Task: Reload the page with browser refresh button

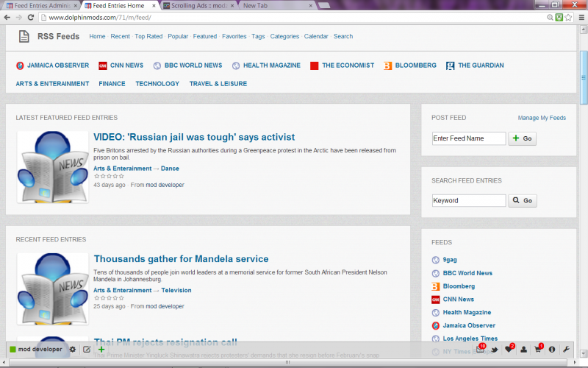Action: 31,17
